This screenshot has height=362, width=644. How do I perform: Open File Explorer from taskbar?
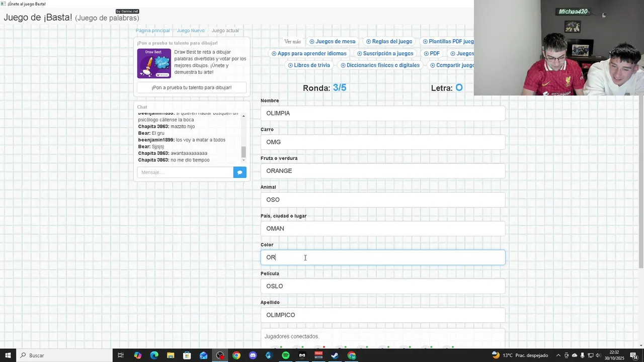[x=171, y=355]
